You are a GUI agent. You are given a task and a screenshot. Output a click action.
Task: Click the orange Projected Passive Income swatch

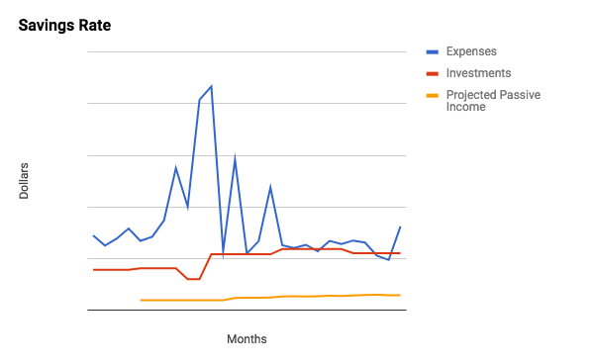click(x=433, y=96)
